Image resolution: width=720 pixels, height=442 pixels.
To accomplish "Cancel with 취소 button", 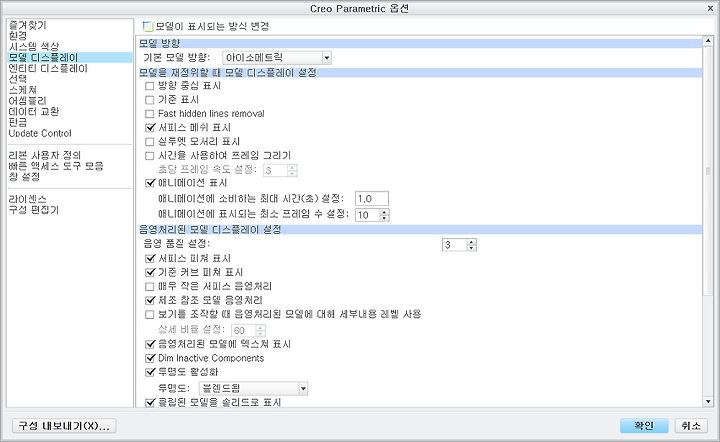I will [691, 426].
